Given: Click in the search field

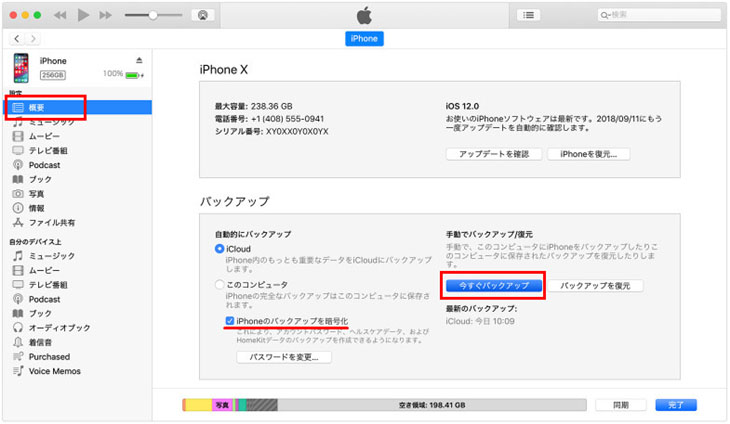Looking at the screenshot, I should pyautogui.click(x=659, y=15).
